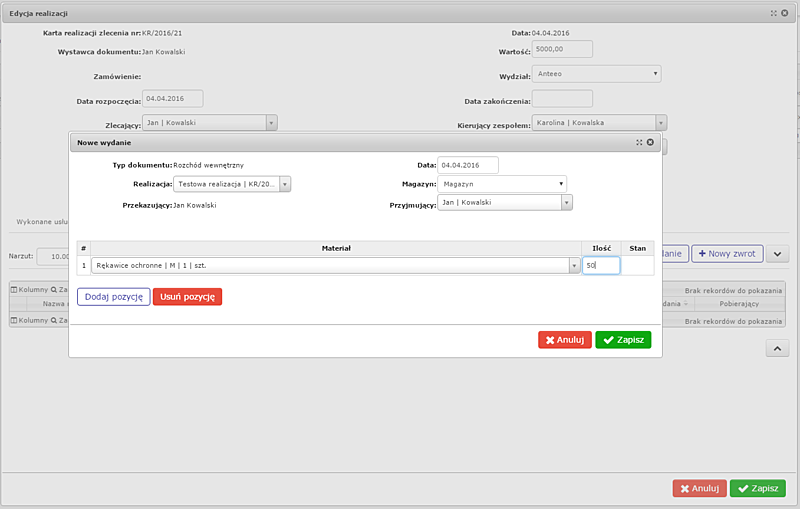Viewport: 800px width, 509px height.
Task: Close the Edycja realizacji window
Action: click(785, 13)
